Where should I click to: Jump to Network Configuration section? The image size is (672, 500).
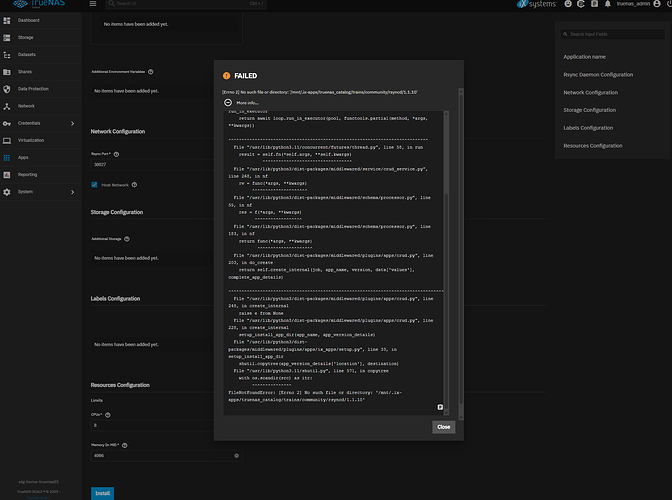[x=591, y=93]
